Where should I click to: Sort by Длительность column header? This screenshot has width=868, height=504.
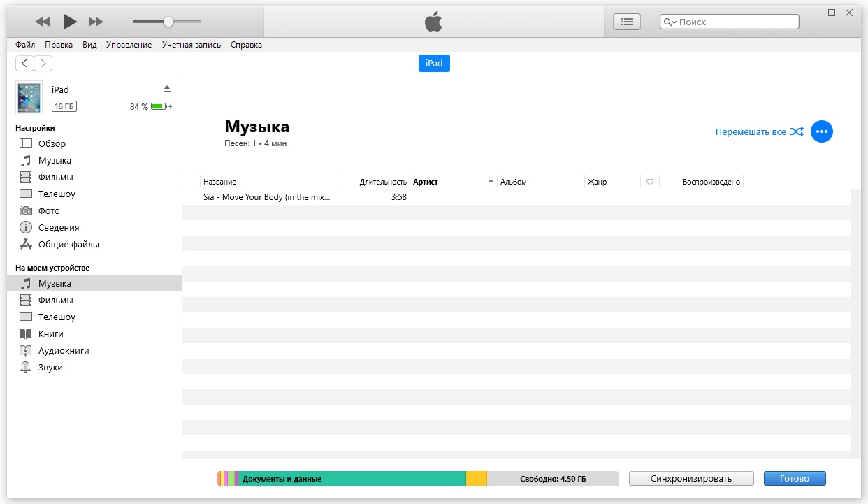(x=375, y=182)
